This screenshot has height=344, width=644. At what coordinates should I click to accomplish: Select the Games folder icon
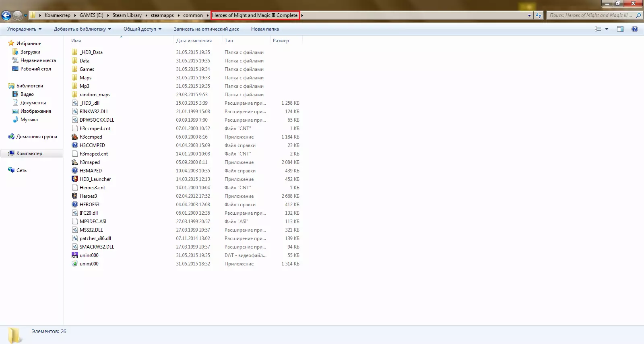click(x=75, y=69)
